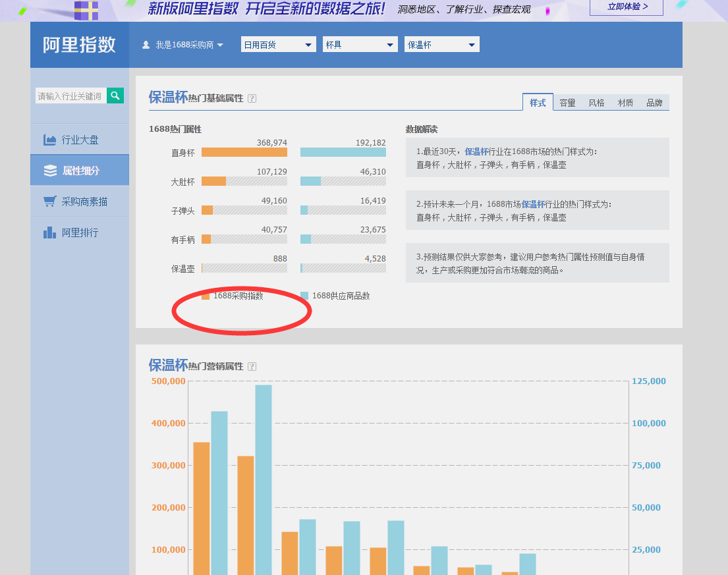This screenshot has height=575, width=728.
Task: Click the 阿里指数 logo
Action: (80, 45)
